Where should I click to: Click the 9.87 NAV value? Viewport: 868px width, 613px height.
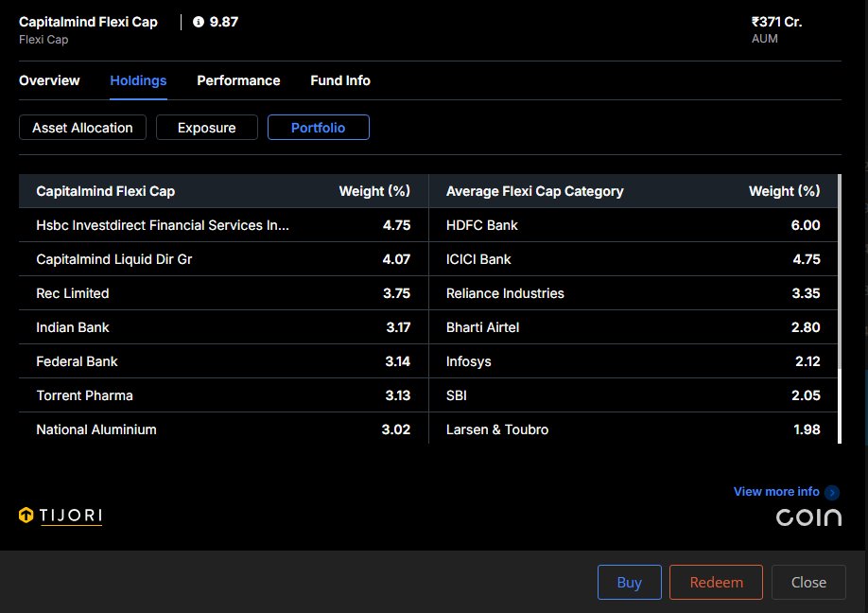pyautogui.click(x=224, y=22)
